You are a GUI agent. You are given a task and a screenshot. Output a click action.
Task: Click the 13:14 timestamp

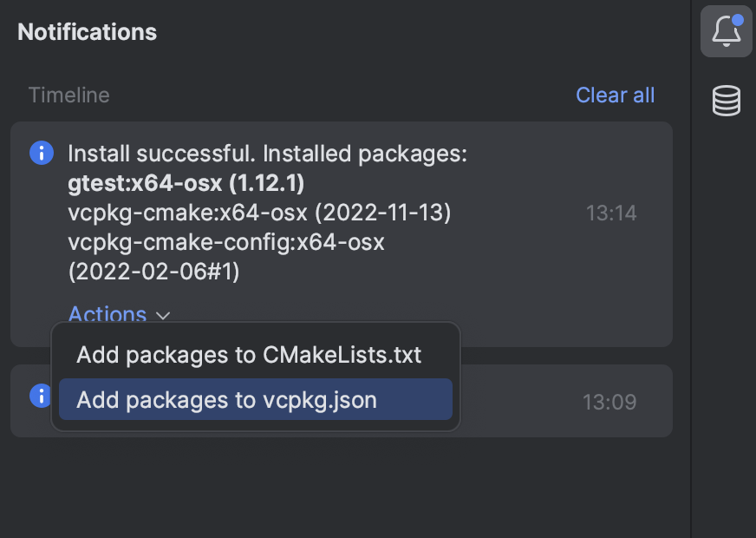[x=611, y=213]
